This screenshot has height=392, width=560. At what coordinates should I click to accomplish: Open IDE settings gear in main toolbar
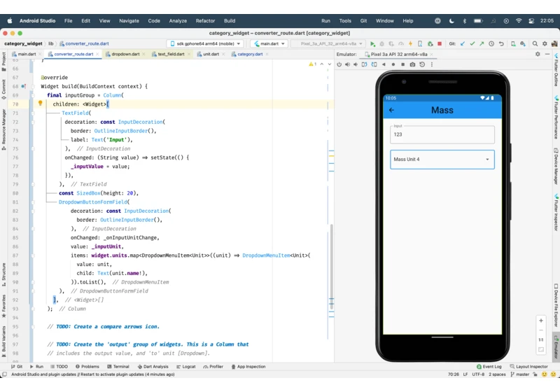click(x=545, y=43)
